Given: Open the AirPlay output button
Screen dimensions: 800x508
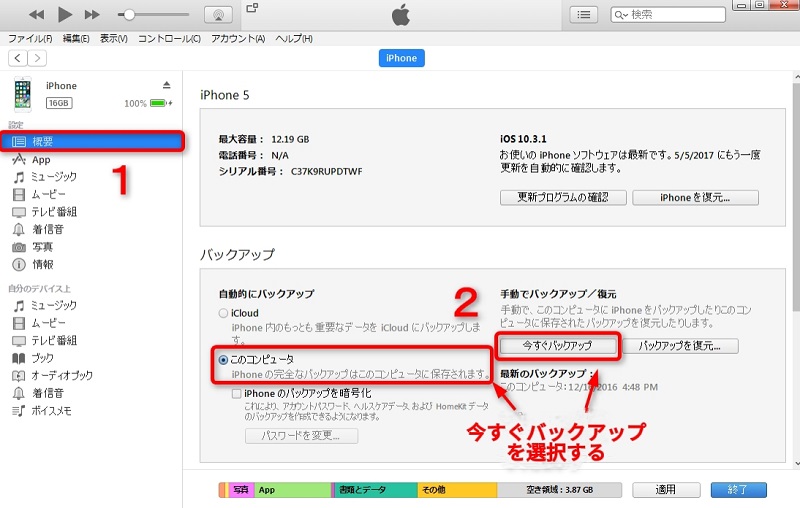Looking at the screenshot, I should pyautogui.click(x=218, y=15).
